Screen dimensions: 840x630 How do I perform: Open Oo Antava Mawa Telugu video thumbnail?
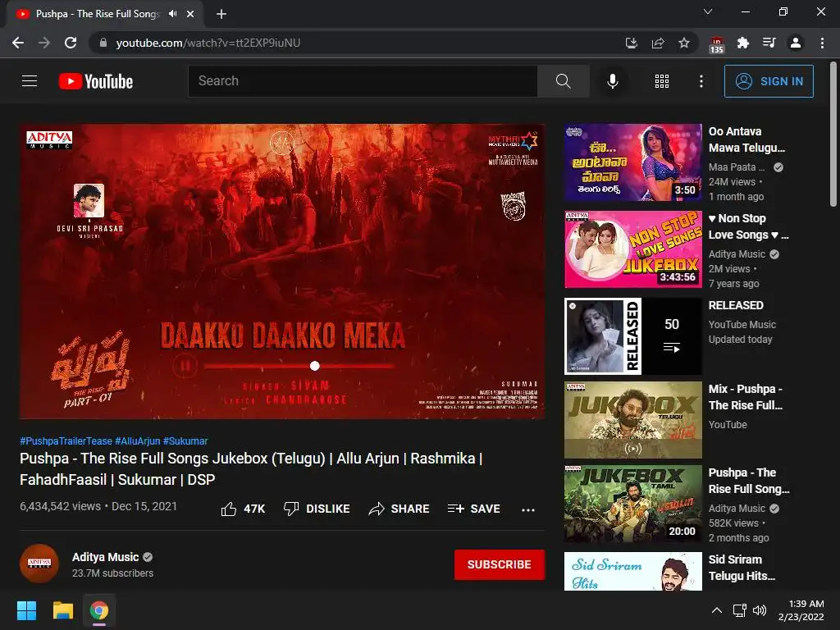tap(633, 162)
